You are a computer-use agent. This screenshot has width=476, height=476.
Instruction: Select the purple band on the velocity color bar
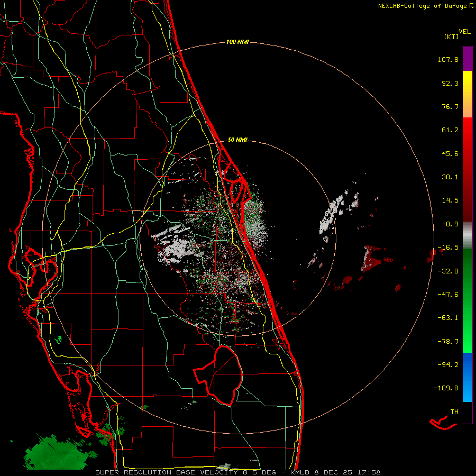467,59
